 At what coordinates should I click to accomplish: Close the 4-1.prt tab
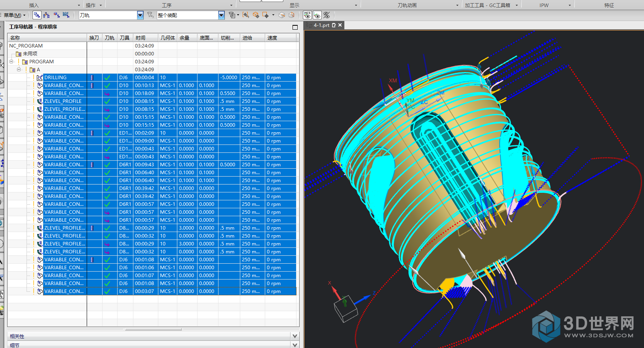pyautogui.click(x=340, y=25)
